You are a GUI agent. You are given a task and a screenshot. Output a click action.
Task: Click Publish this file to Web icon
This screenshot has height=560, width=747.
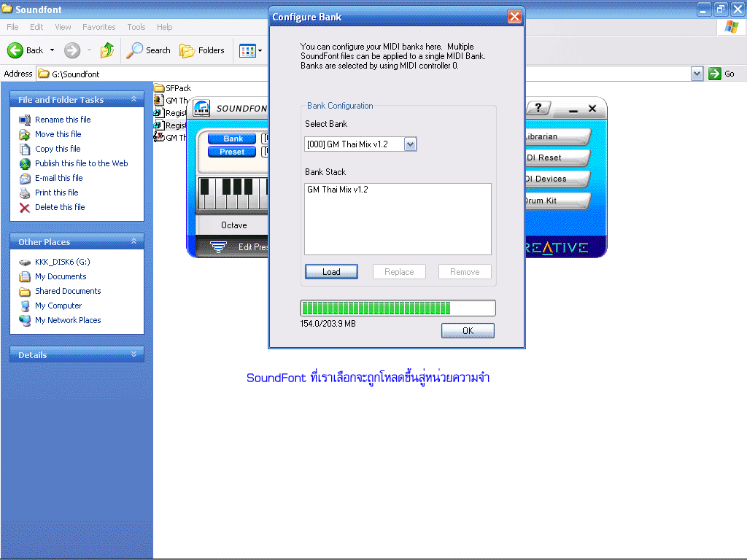click(25, 164)
